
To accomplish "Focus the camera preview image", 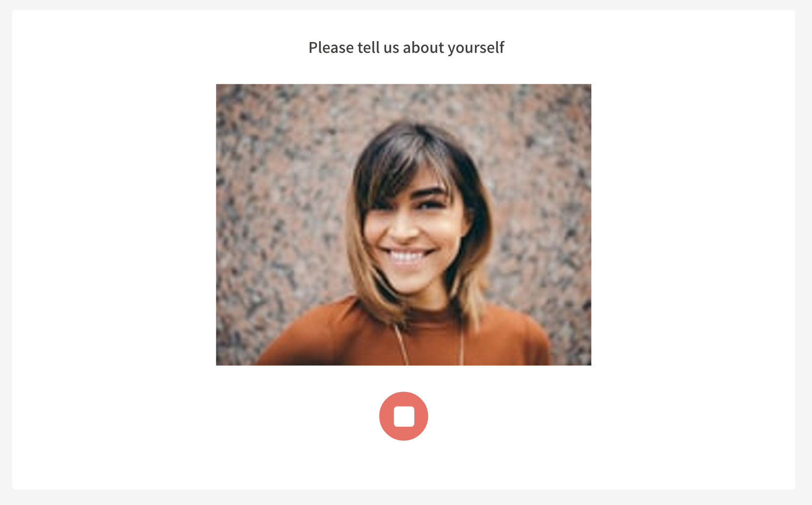I will pyautogui.click(x=404, y=225).
